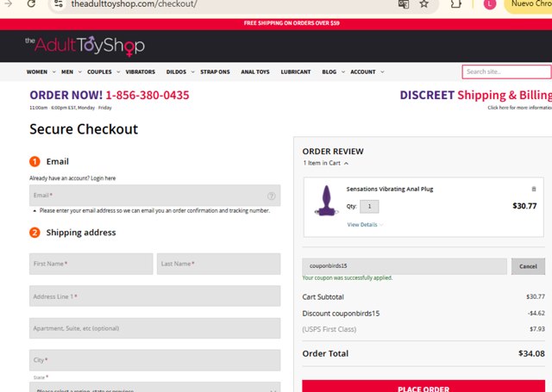Click the coupon successfully applied message
The width and height of the screenshot is (552, 392).
point(348,277)
